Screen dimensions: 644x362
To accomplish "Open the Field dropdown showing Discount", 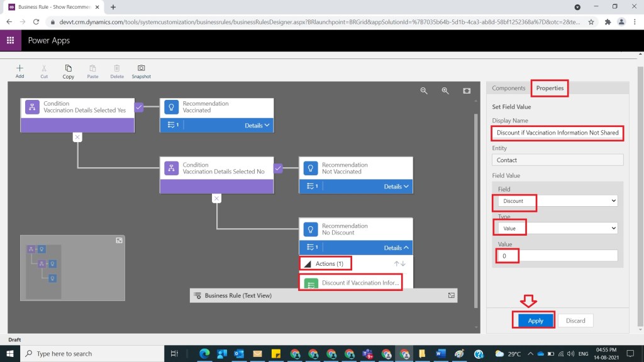I will [x=557, y=201].
